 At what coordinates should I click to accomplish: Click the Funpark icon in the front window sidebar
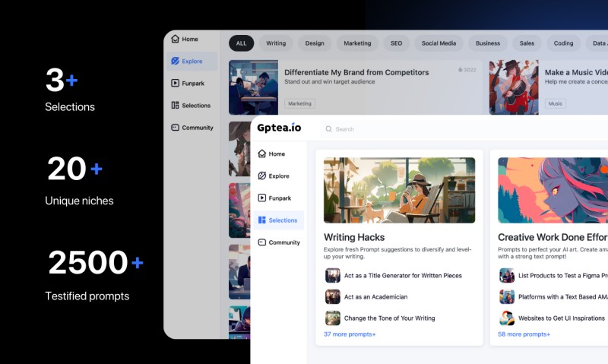pos(262,198)
